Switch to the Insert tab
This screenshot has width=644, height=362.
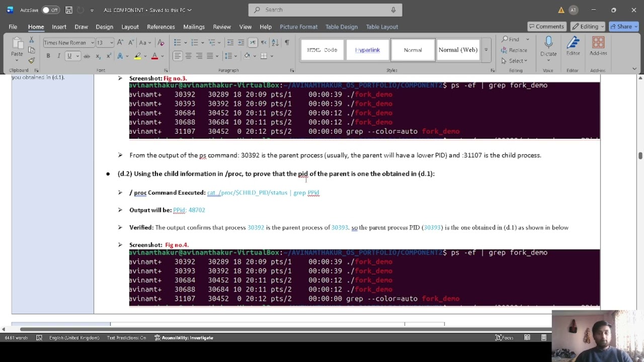[59, 27]
